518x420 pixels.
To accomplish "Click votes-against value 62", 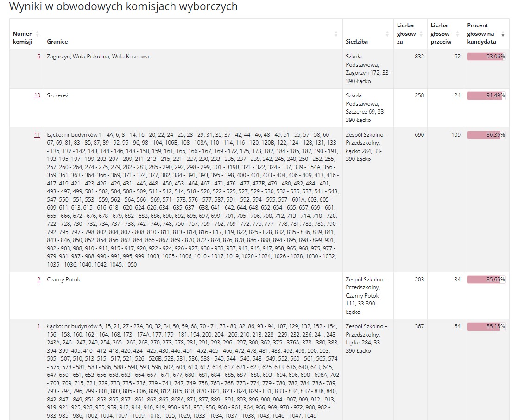I will [457, 57].
